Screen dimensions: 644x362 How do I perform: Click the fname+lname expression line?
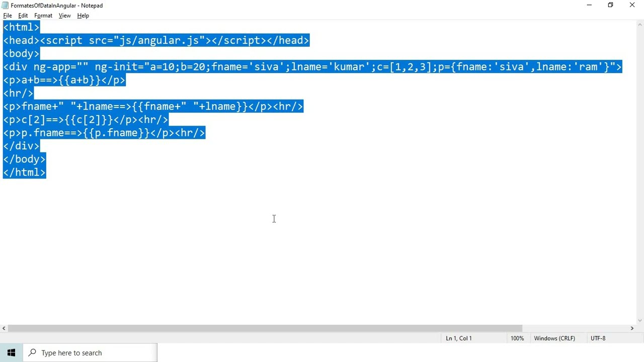(153, 107)
